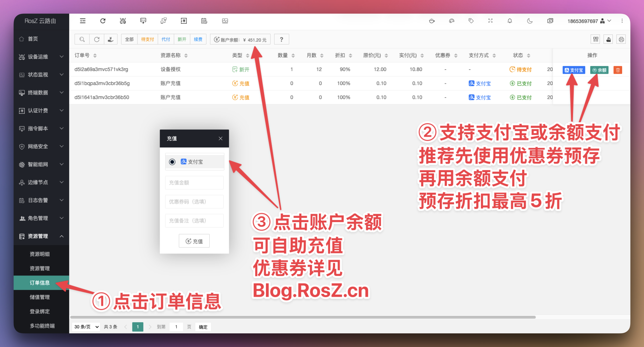Click 充值 button in recharge dialog

pyautogui.click(x=194, y=241)
